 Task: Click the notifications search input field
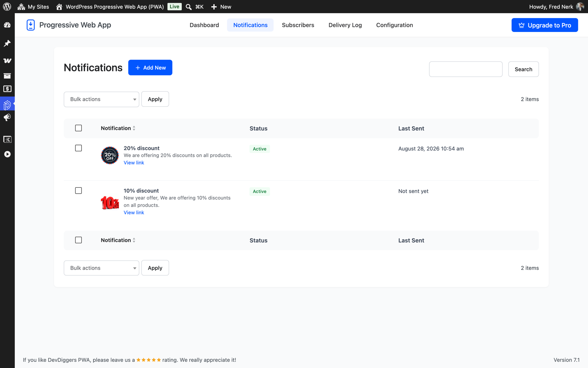466,69
